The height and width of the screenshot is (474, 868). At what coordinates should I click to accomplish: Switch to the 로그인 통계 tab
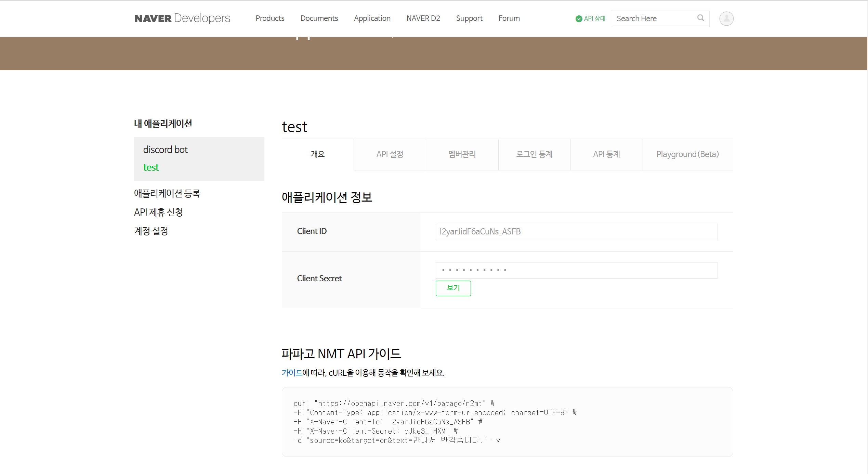(x=534, y=154)
